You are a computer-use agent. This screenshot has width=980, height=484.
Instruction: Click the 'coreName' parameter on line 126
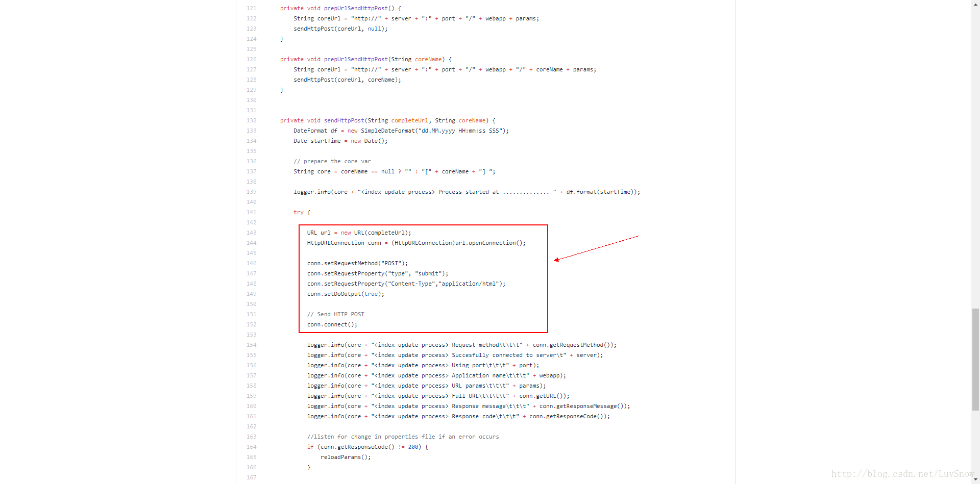pos(428,59)
